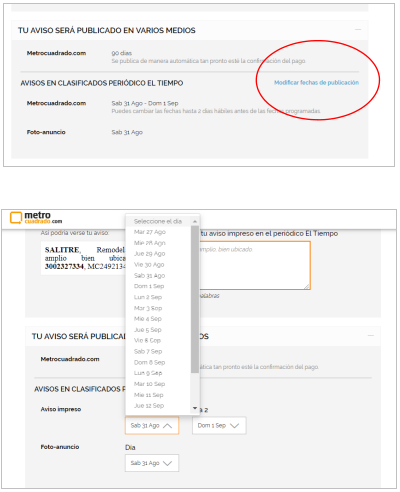
Task: Open the 'Sab 31 Ago' Aviso impreso dropdown
Action: coord(152,425)
